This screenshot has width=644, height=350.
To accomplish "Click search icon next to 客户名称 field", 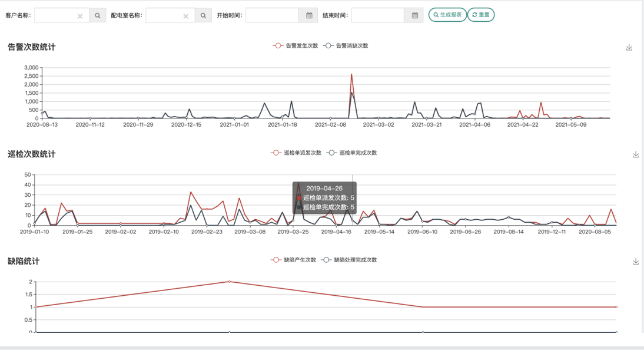I will point(98,16).
